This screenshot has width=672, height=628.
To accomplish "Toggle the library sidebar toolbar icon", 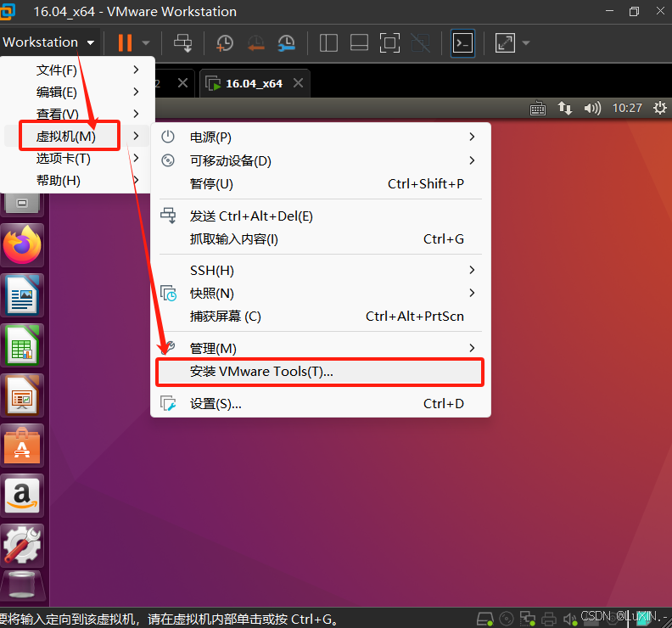I will pyautogui.click(x=328, y=43).
